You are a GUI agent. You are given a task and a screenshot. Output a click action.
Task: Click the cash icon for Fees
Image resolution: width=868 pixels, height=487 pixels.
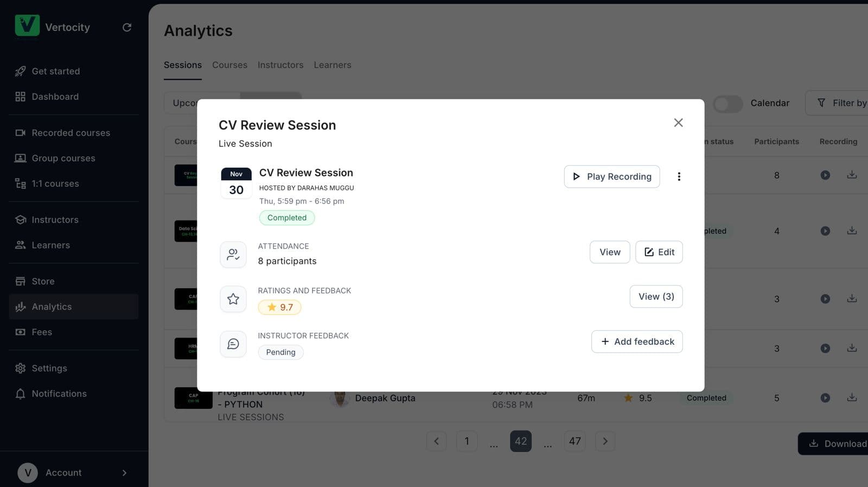(x=21, y=332)
